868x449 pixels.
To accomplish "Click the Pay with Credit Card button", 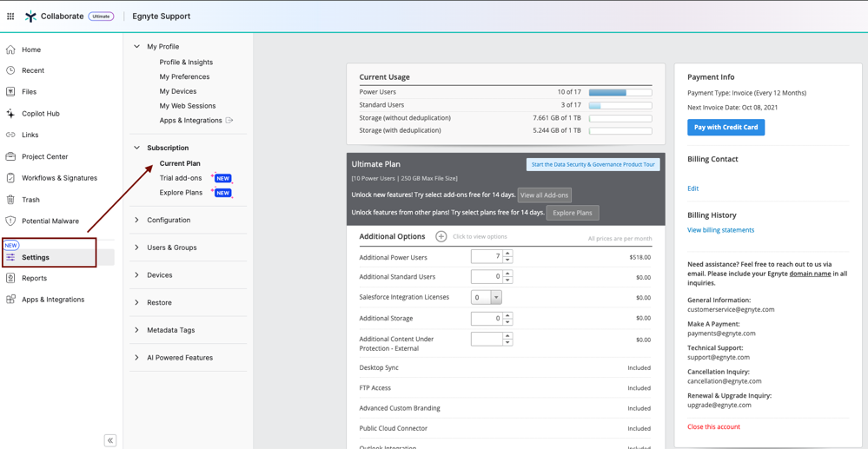I will click(726, 128).
